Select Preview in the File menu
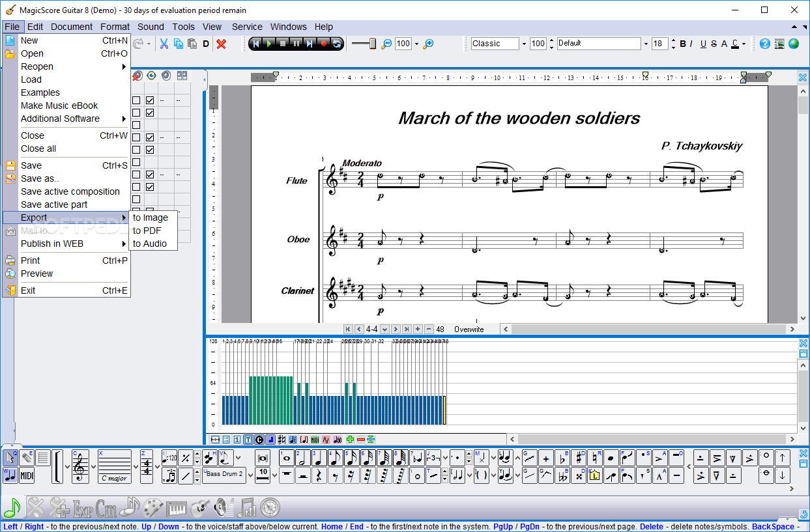 [36, 273]
